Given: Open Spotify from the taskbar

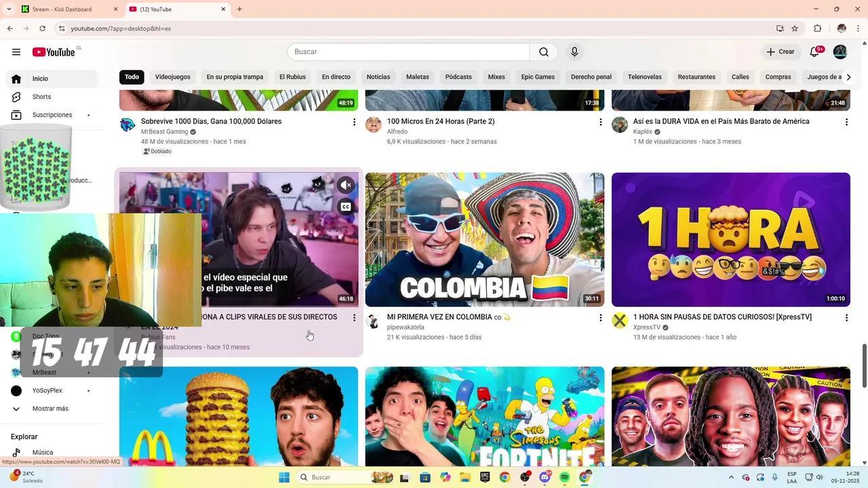Looking at the screenshot, I should coord(565,477).
